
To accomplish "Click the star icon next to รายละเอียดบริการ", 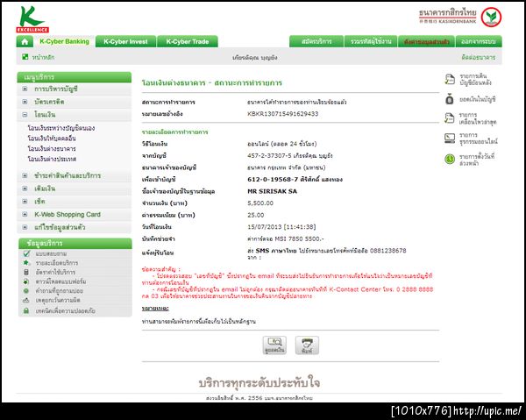I will [26, 263].
